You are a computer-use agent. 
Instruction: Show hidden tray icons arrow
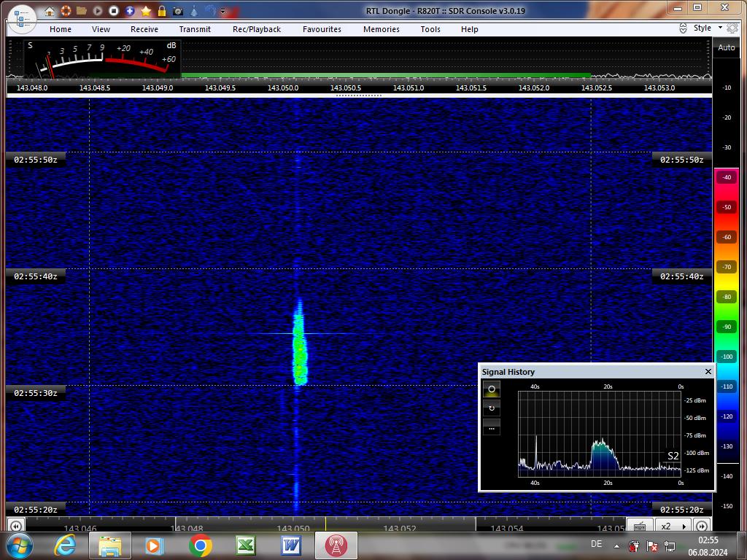point(616,545)
